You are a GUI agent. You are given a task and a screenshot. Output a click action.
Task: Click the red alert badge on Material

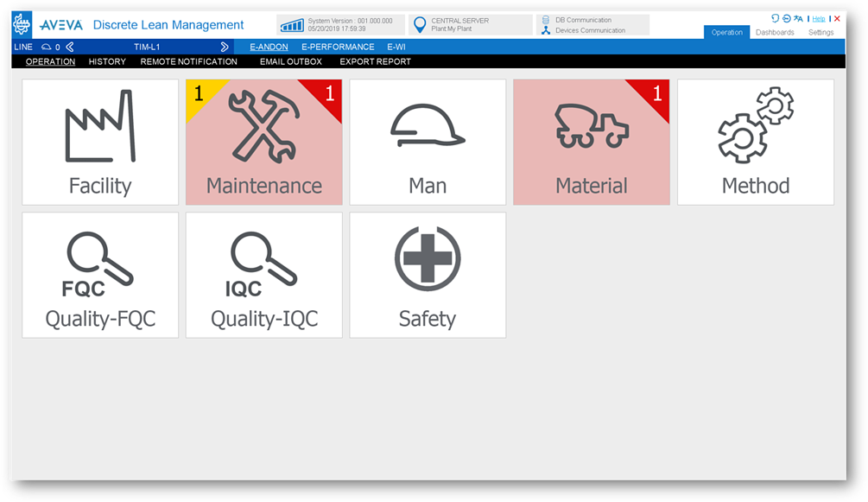tap(656, 92)
